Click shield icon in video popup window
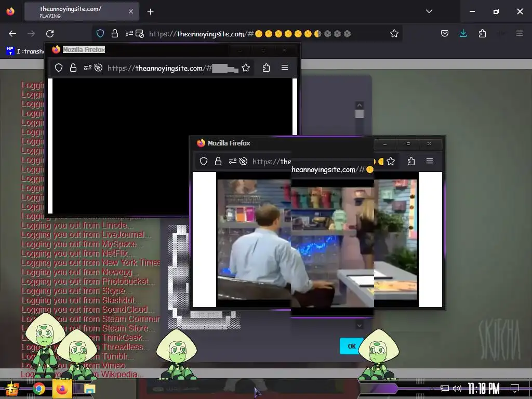Image resolution: width=532 pixels, height=399 pixels. click(x=204, y=161)
